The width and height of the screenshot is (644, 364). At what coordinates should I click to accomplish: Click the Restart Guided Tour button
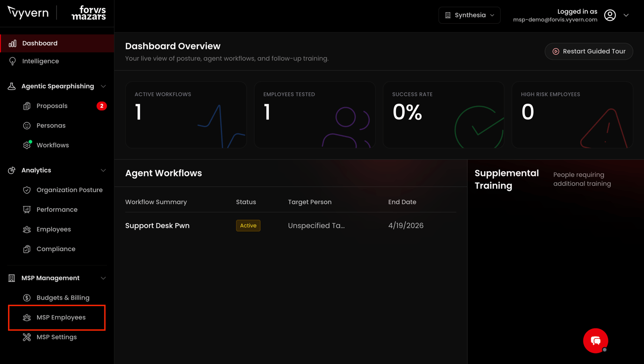(x=589, y=51)
